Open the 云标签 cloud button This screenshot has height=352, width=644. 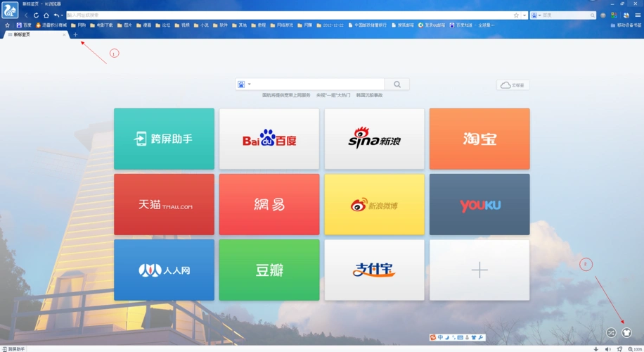(513, 85)
